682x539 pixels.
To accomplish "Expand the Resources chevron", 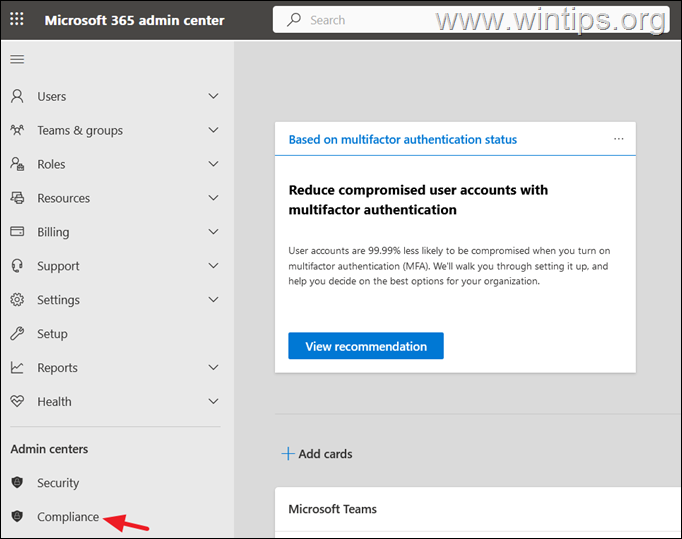I will (x=213, y=198).
